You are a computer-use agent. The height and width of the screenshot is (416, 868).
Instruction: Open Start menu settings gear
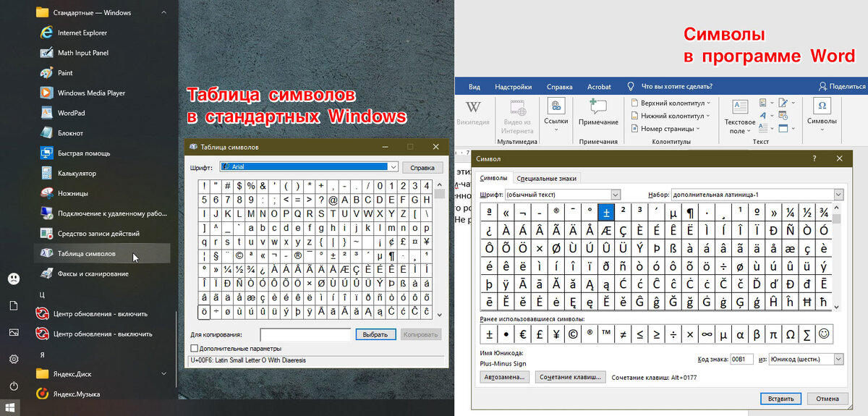coord(14,359)
